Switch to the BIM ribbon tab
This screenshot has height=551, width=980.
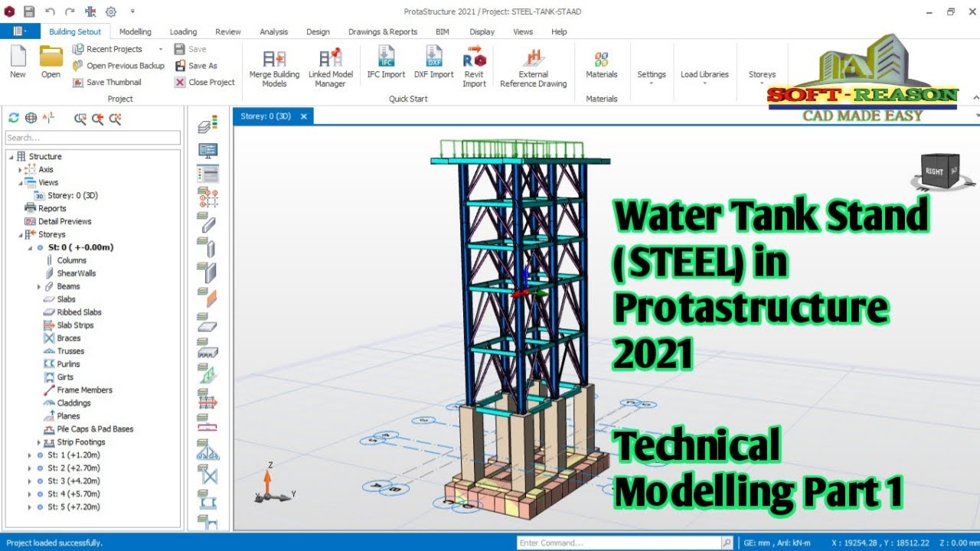point(443,32)
